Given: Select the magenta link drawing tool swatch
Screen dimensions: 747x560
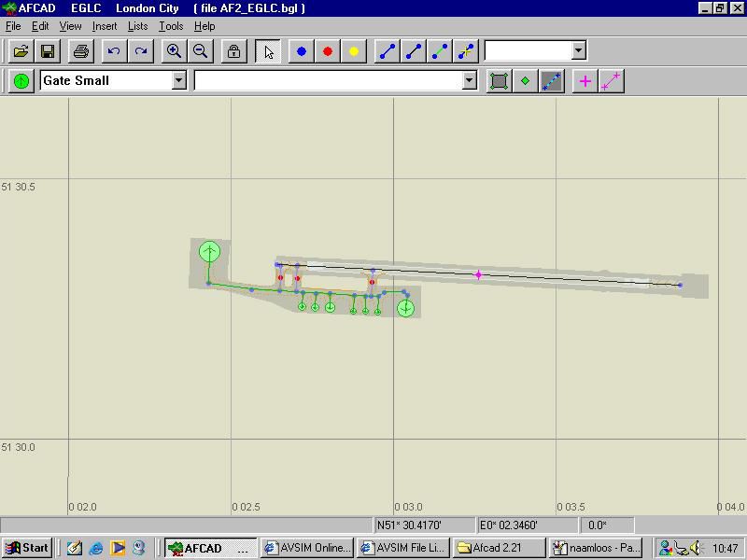Looking at the screenshot, I should click(609, 81).
